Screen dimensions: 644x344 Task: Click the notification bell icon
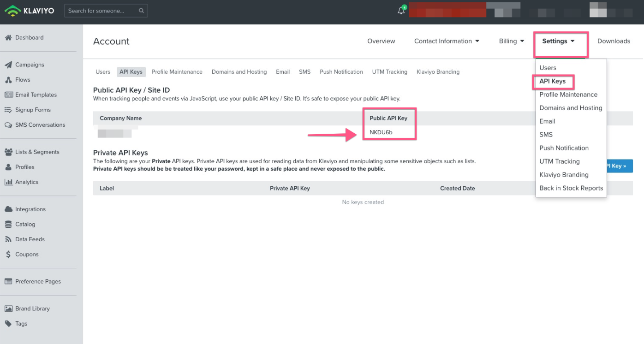tap(401, 11)
